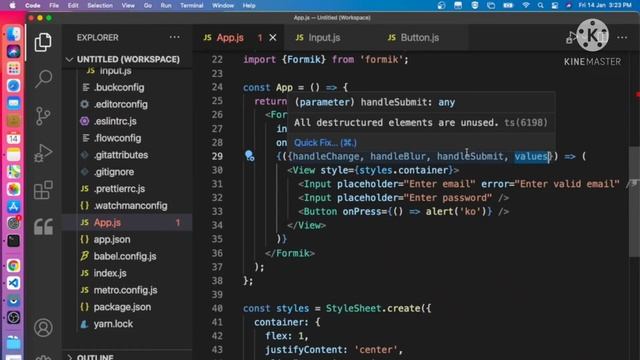The width and height of the screenshot is (640, 360).
Task: Open the Go menu
Action: [148, 5]
